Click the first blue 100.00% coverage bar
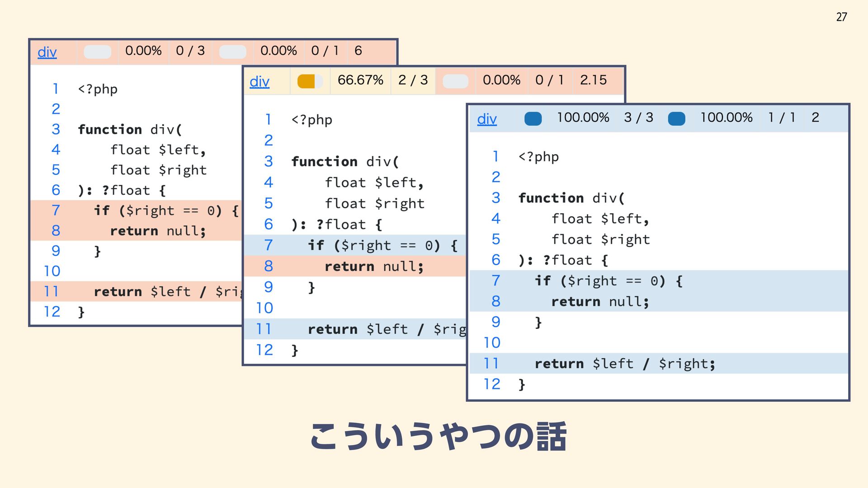Screen dimensions: 868x488 pos(533,119)
